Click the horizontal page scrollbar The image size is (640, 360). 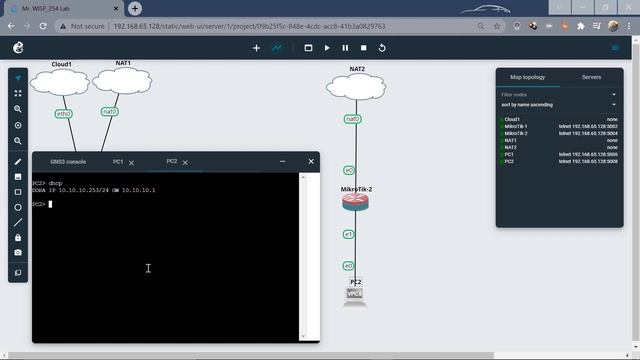click(251, 355)
